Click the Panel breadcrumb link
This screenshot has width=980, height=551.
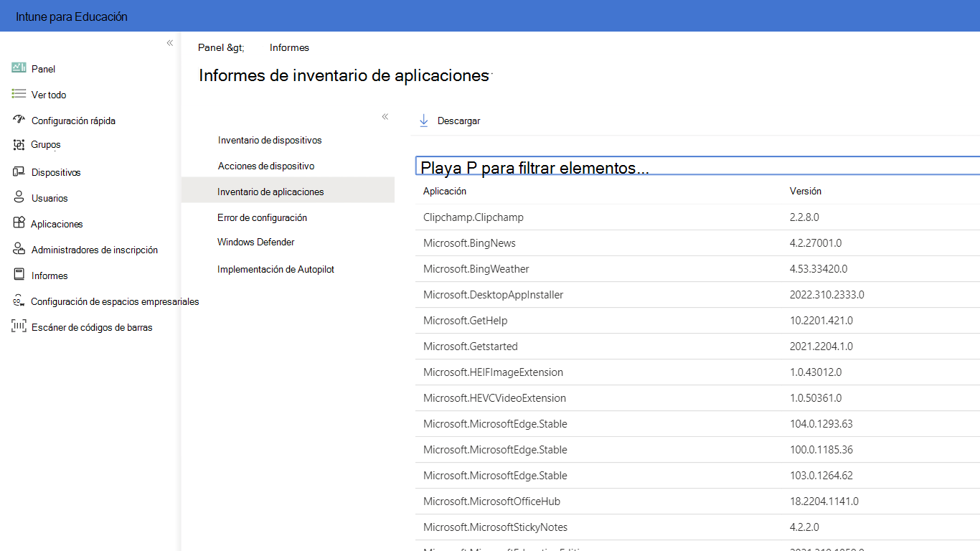point(212,47)
